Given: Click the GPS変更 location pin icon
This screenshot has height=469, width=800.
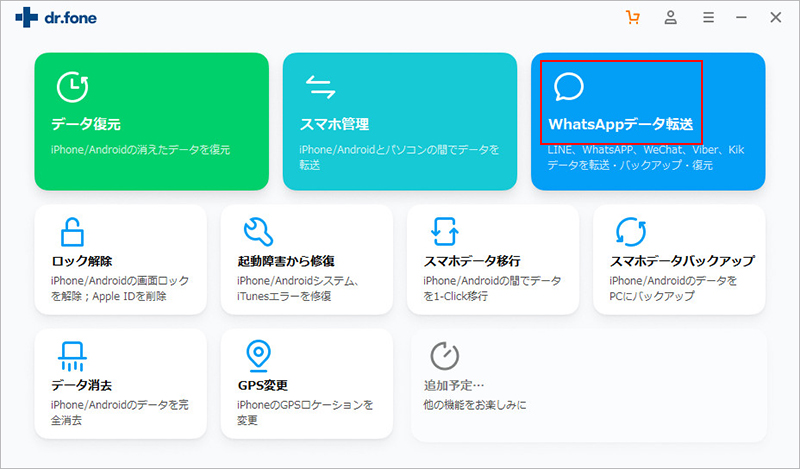Looking at the screenshot, I should (x=258, y=356).
